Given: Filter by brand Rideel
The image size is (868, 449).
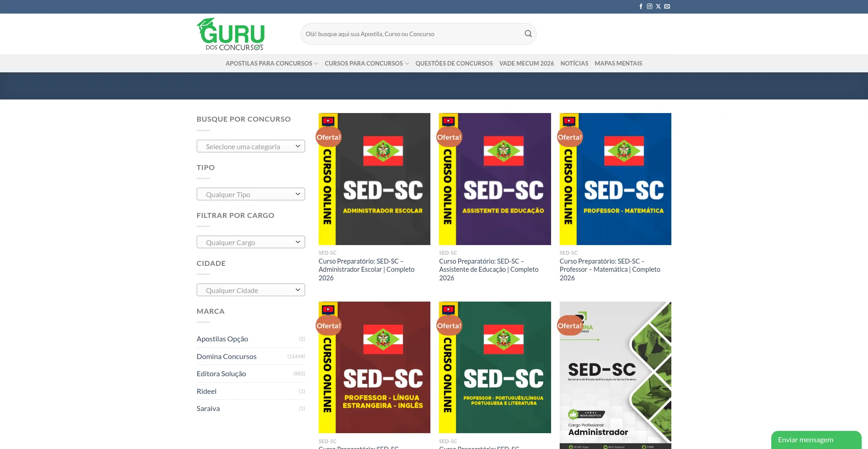Looking at the screenshot, I should (x=207, y=391).
